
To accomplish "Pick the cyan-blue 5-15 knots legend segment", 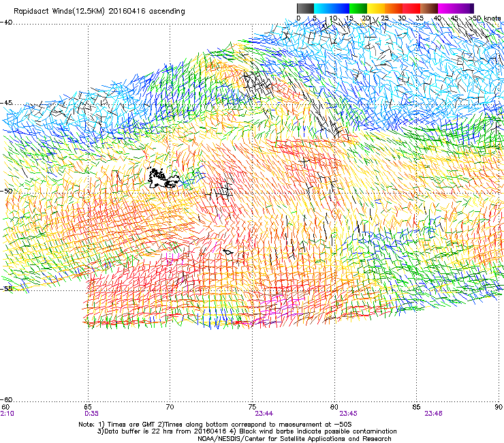I will pyautogui.click(x=332, y=8).
